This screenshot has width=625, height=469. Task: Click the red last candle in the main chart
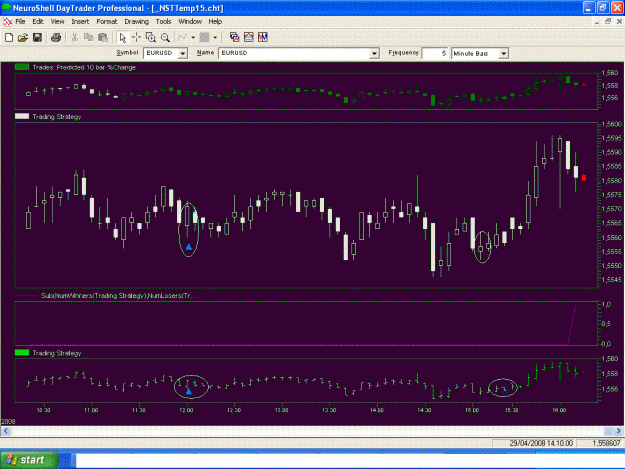(x=584, y=178)
